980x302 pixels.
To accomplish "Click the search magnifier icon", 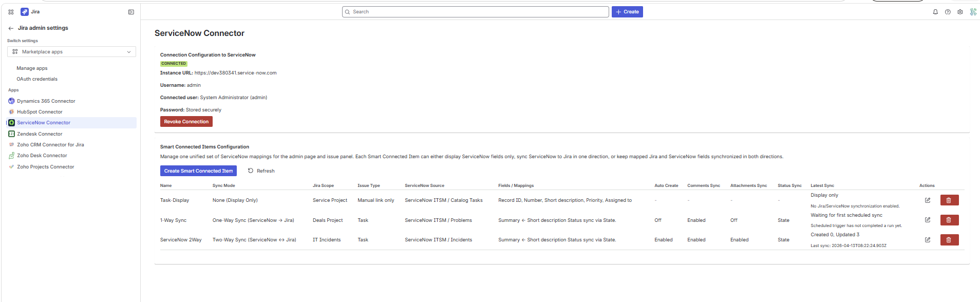I will [x=348, y=12].
